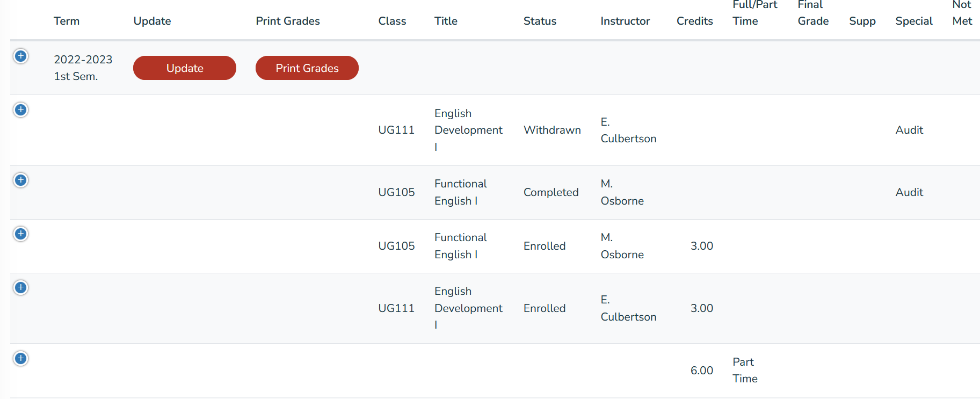980x399 pixels.
Task: Expand the Enrolled UG111 English Development row
Action: [x=20, y=287]
